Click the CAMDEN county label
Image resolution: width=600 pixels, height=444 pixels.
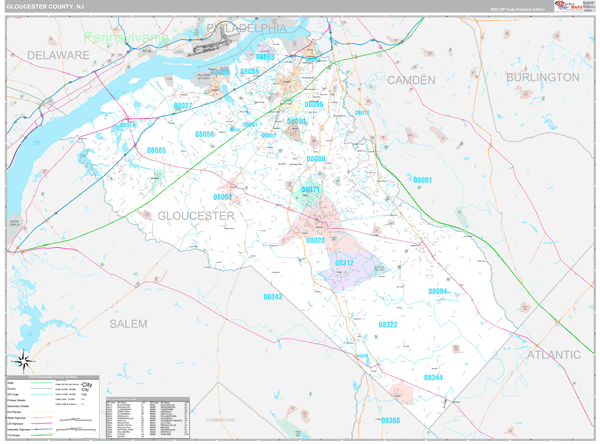click(x=411, y=79)
